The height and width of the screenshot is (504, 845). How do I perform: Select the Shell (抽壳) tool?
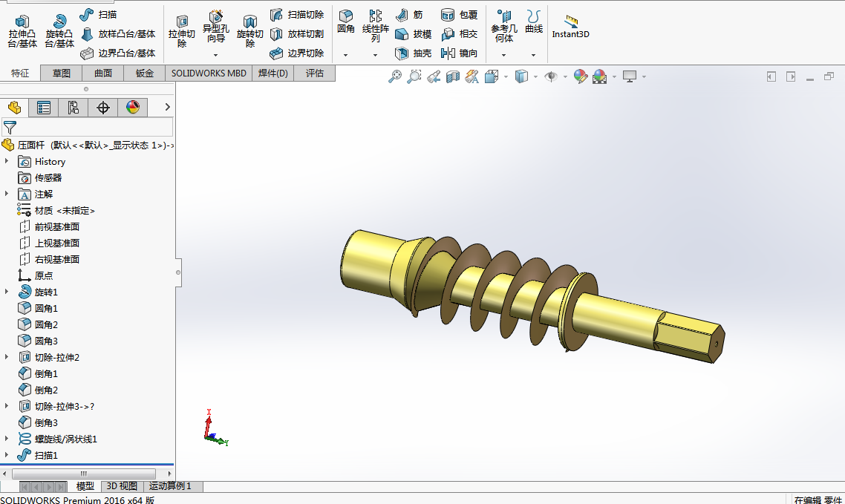[414, 53]
